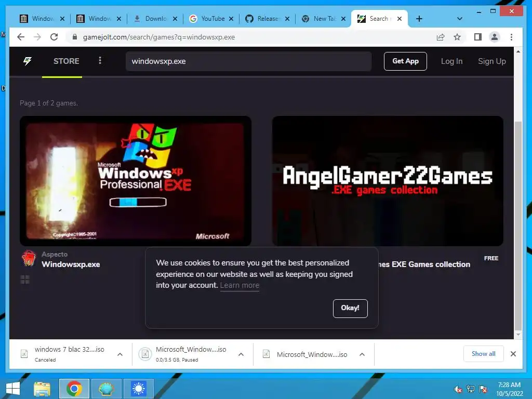The height and width of the screenshot is (399, 532).
Task: Click the Sign Up link
Action: [x=491, y=61]
